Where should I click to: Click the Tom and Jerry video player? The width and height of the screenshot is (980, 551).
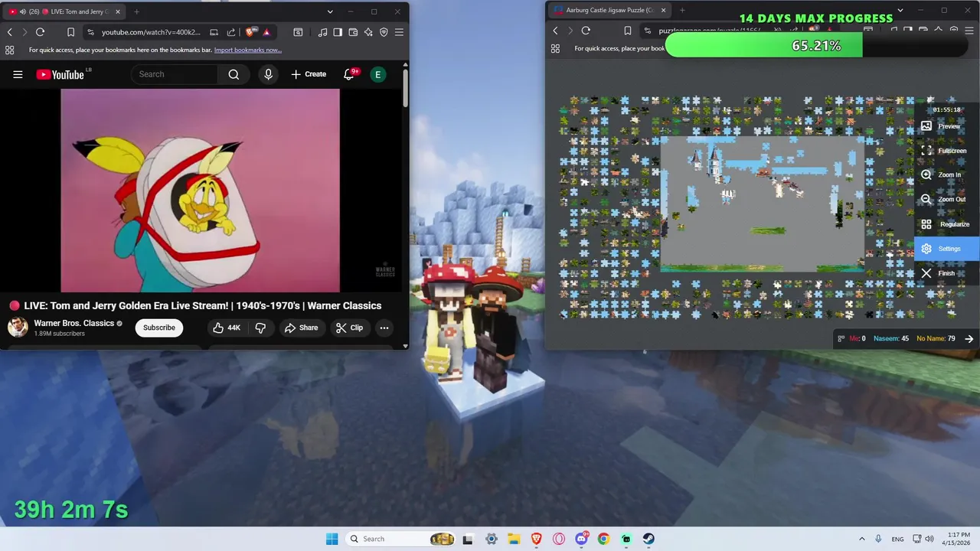click(x=200, y=191)
